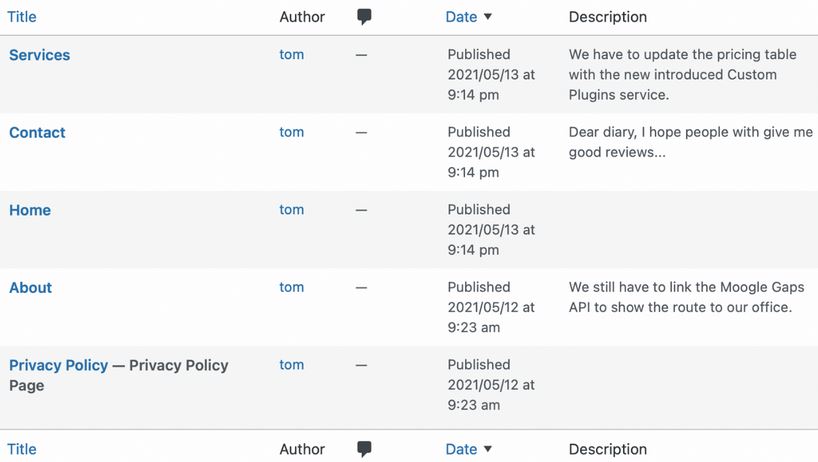
Task: Sort by the top Date column header
Action: click(x=461, y=17)
